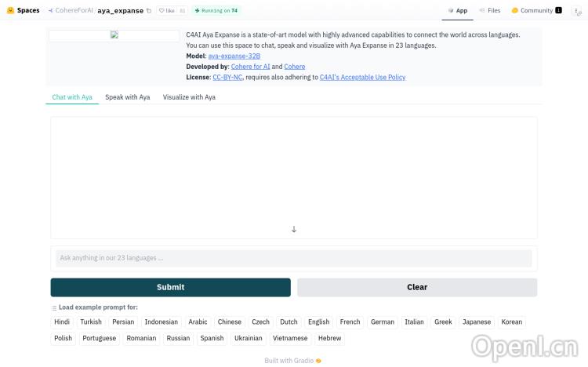Follow the CC-BY-NC license link
Screen dimensions: 588x367
[x=227, y=78]
